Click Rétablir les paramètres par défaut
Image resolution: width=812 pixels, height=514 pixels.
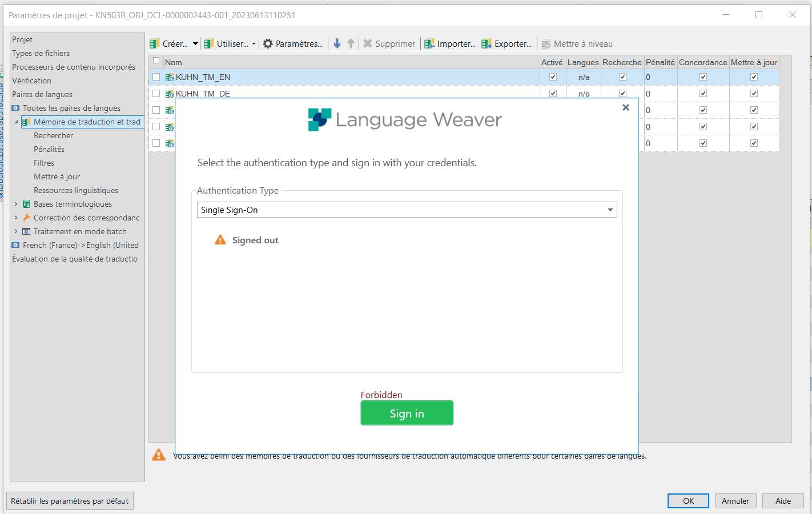[x=69, y=501]
